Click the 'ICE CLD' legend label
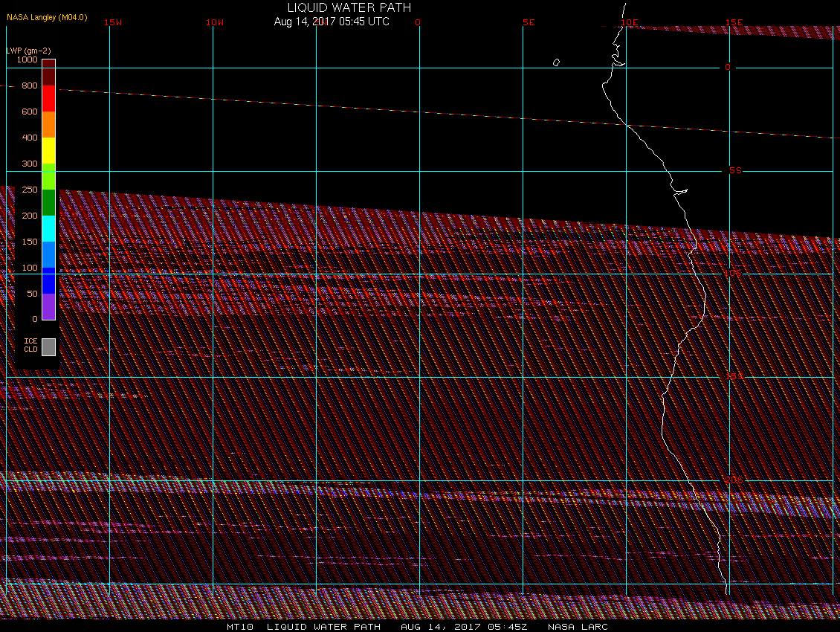Image resolution: width=840 pixels, height=632 pixels. coord(30,345)
